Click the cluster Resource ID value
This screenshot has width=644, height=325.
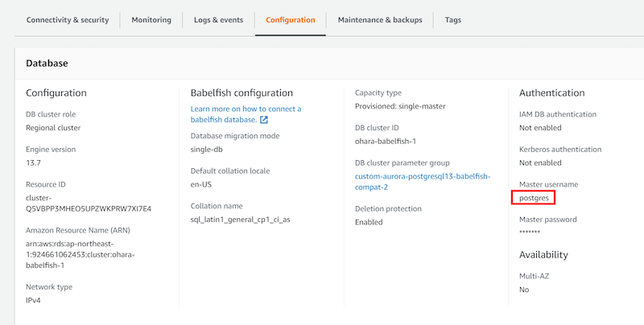click(88, 203)
